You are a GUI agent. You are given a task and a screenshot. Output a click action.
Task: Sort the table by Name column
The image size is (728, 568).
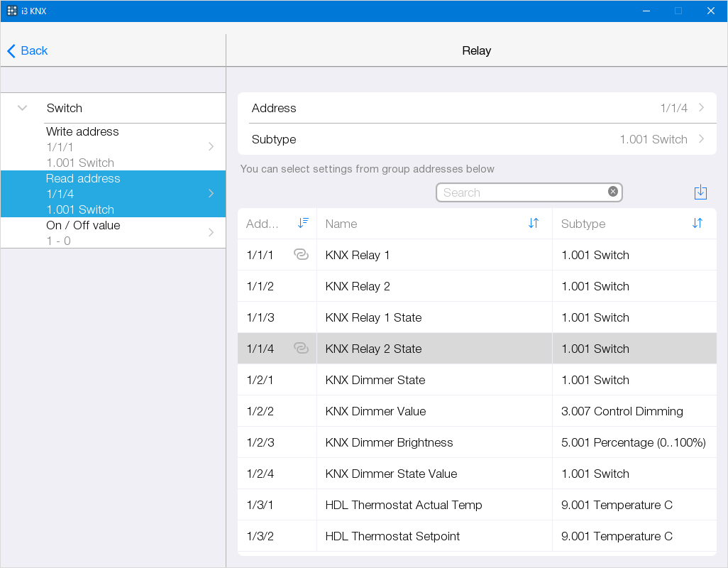pos(534,223)
